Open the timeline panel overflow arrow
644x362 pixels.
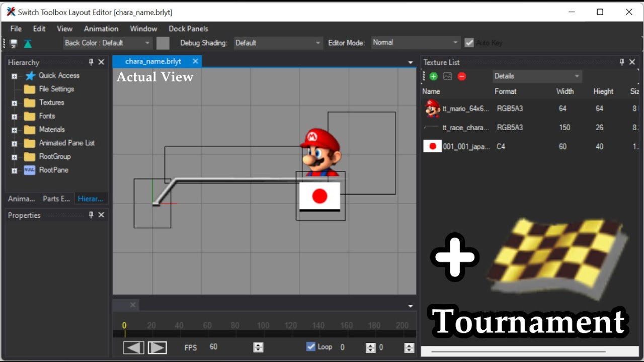[411, 306]
